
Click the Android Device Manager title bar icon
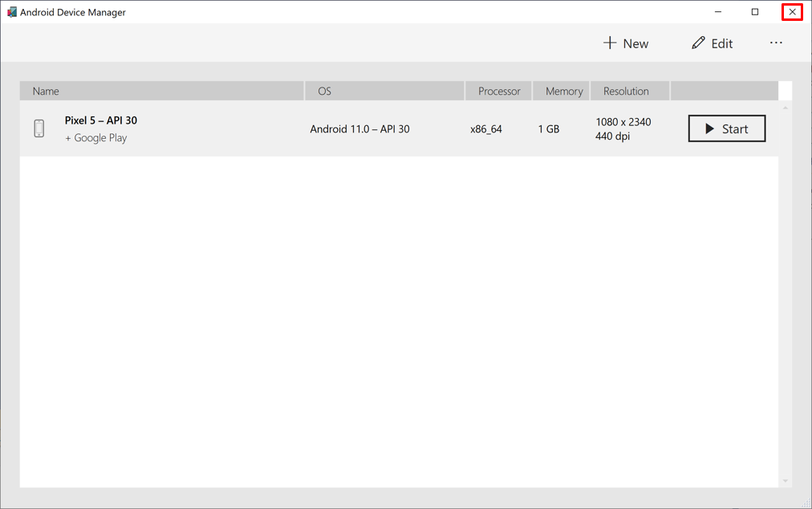point(11,12)
